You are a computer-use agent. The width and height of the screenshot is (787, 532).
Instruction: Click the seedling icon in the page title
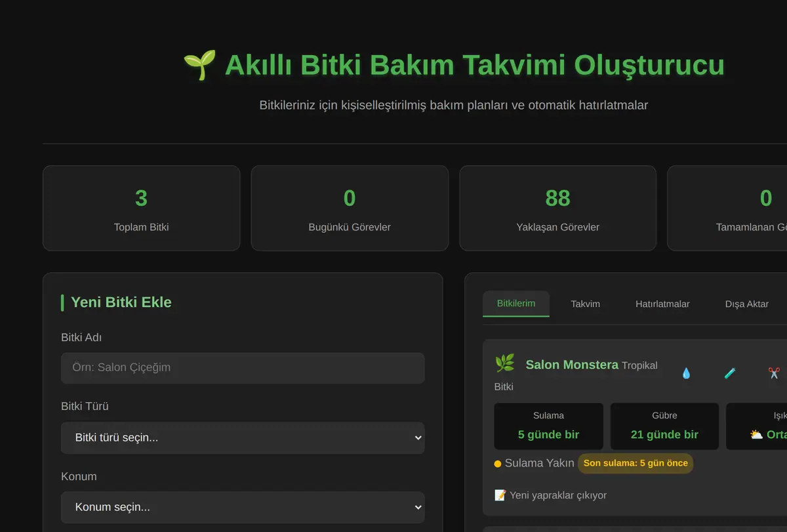pyautogui.click(x=199, y=66)
